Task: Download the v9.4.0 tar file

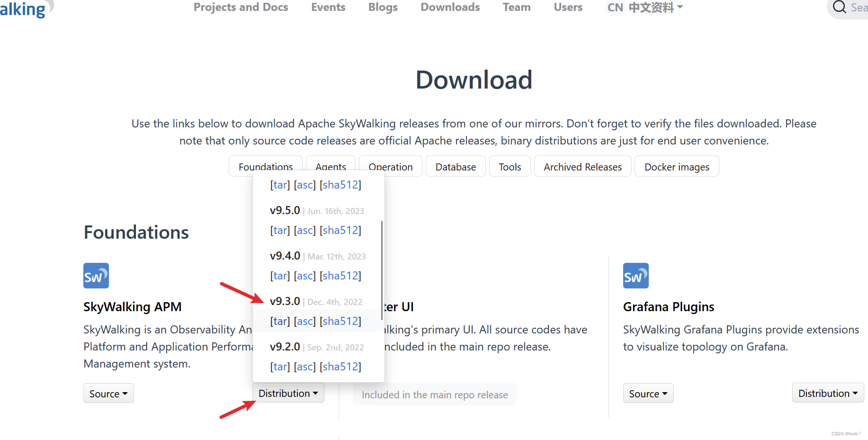Action: click(280, 276)
